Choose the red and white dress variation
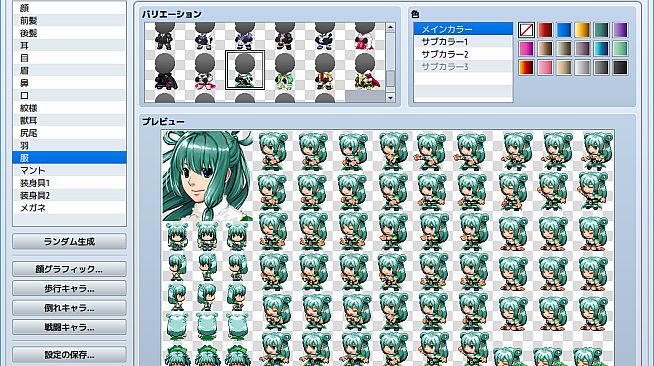Image resolution: width=654 pixels, height=366 pixels. point(365,36)
